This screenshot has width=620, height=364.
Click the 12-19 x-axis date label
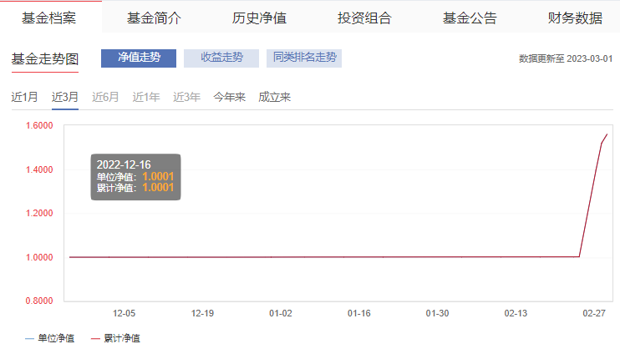tap(202, 313)
